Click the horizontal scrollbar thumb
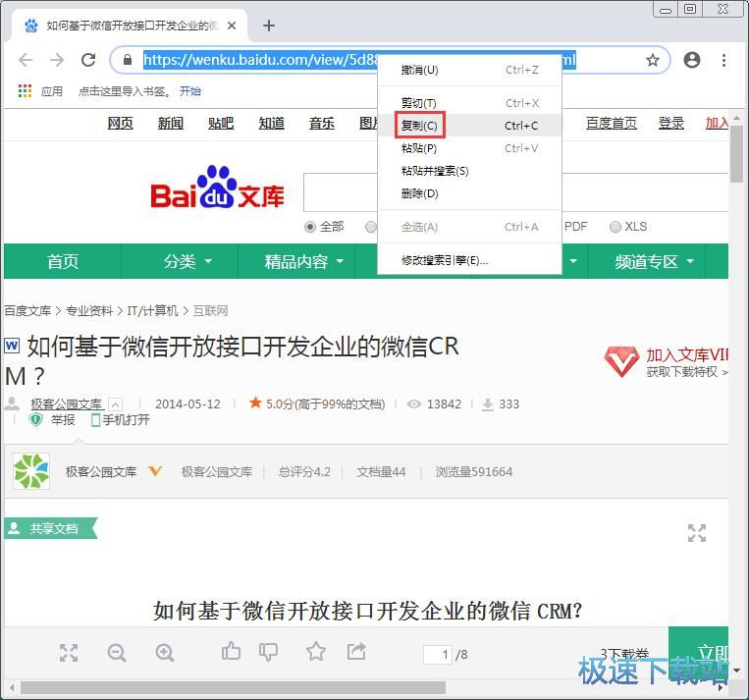Image resolution: width=749 pixels, height=700 pixels. tap(233, 688)
